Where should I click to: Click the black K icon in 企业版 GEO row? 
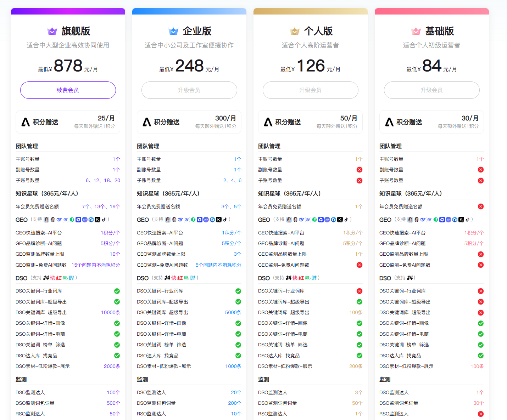pyautogui.click(x=219, y=220)
